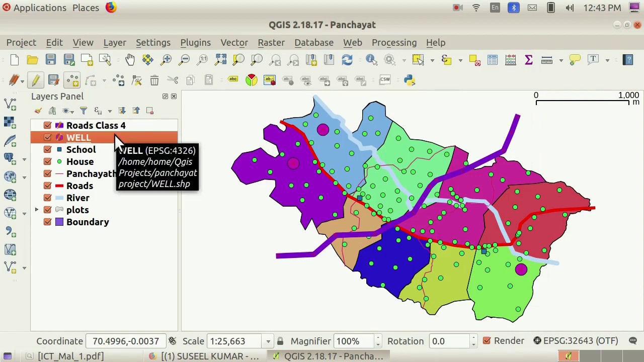The image size is (644, 362).
Task: Open Current Edits dropdown arrow
Action: (x=22, y=80)
